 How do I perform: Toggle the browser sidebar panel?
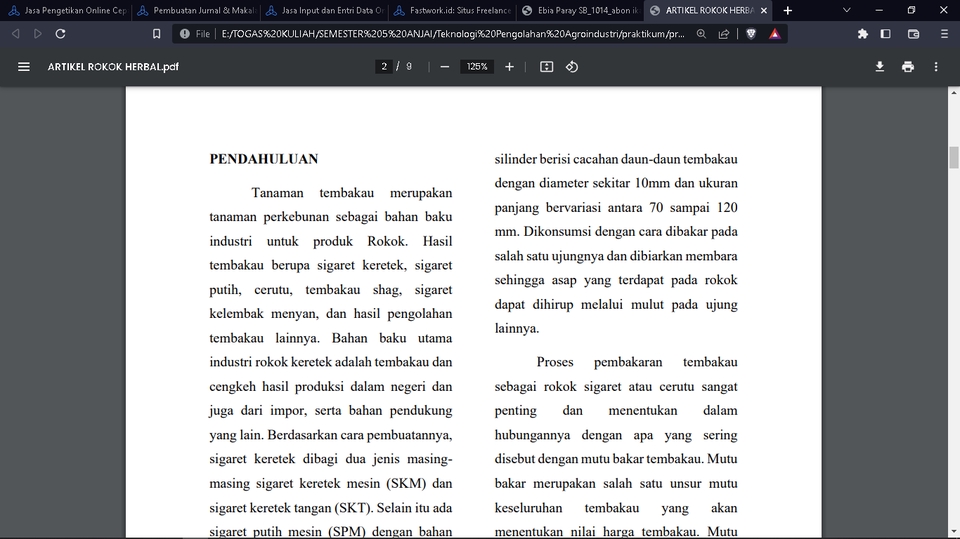pyautogui.click(x=885, y=34)
